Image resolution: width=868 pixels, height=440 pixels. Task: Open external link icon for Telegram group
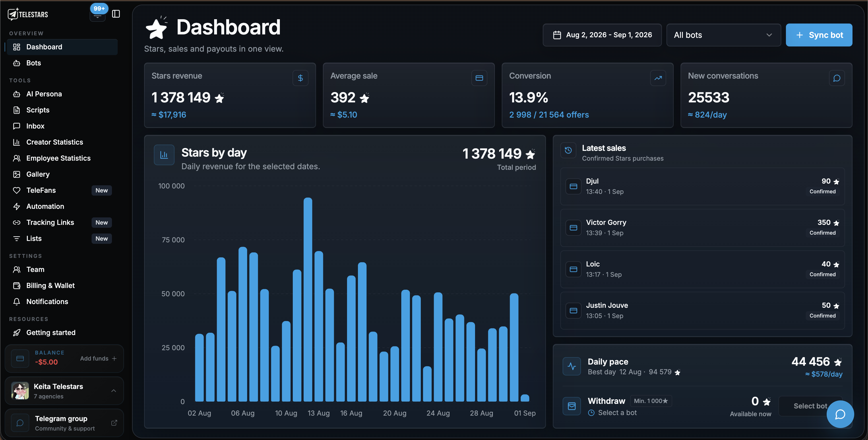point(114,423)
